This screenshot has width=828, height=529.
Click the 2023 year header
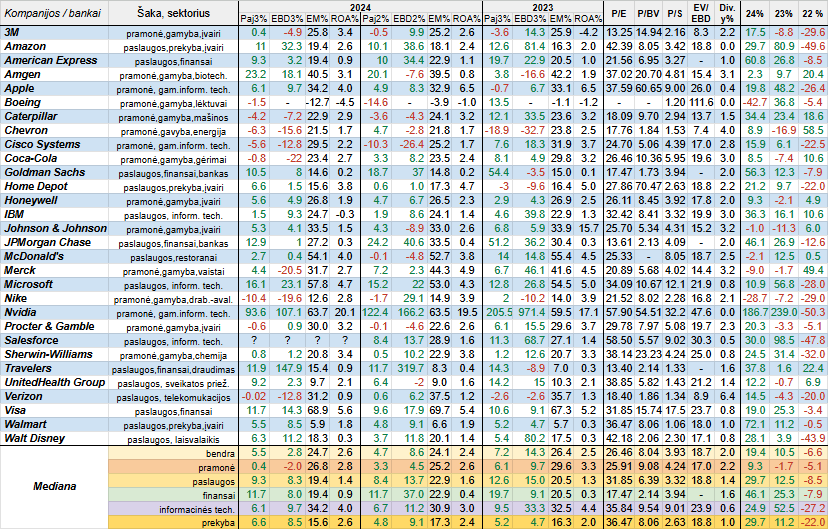pos(543,7)
